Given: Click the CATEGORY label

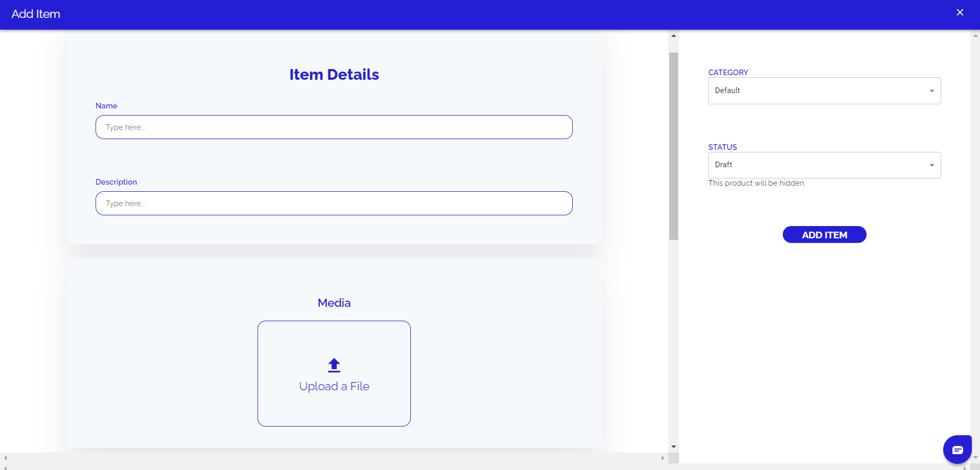Looking at the screenshot, I should (728, 73).
